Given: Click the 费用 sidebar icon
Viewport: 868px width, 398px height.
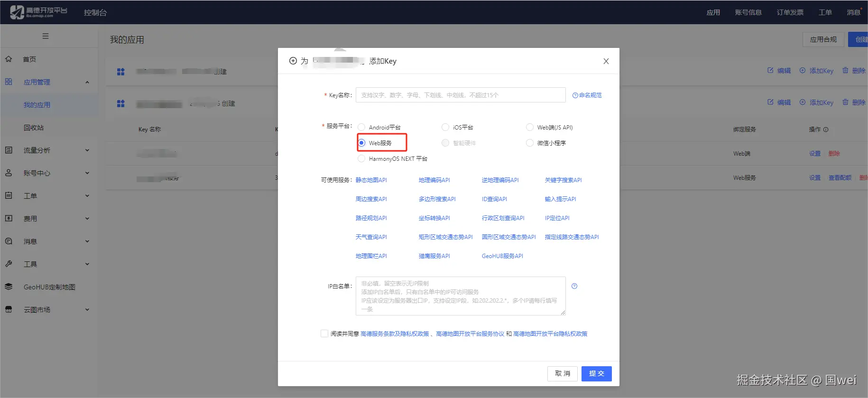Looking at the screenshot, I should (9, 218).
